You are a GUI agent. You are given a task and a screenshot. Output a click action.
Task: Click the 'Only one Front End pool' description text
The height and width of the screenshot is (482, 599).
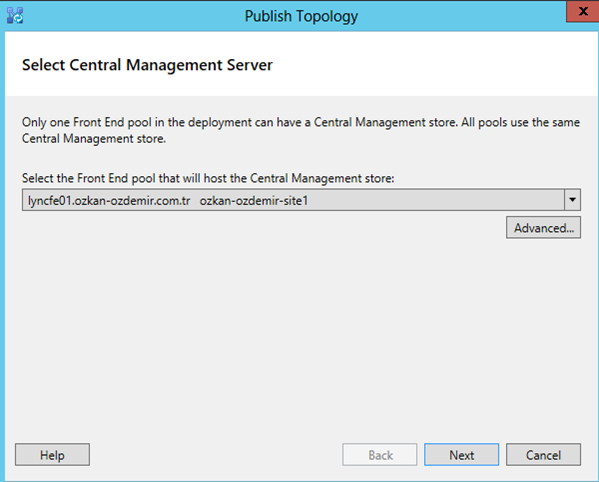point(301,130)
